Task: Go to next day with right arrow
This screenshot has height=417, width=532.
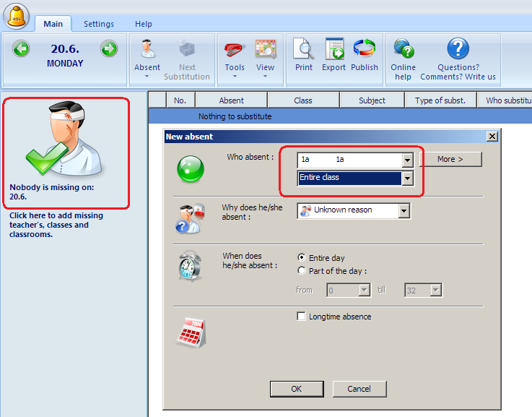Action: tap(108, 49)
